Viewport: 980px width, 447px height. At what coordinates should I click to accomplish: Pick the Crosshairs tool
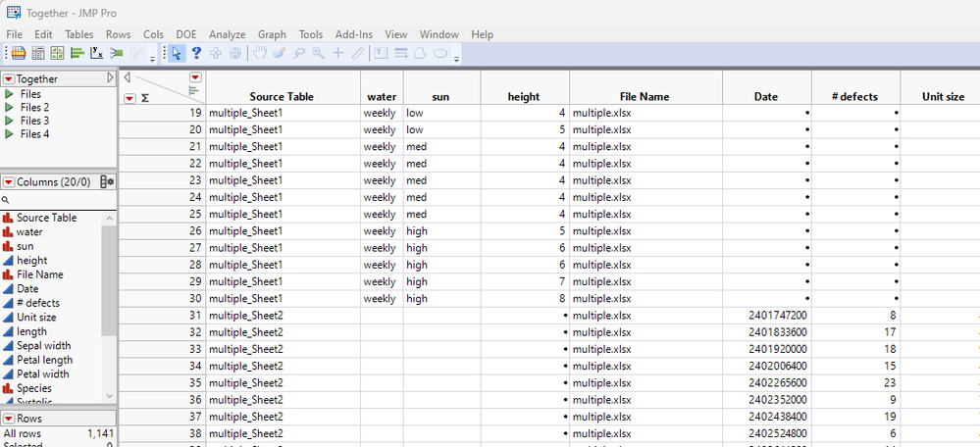pos(338,54)
